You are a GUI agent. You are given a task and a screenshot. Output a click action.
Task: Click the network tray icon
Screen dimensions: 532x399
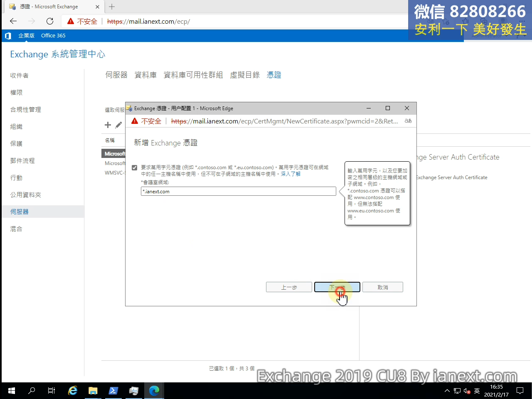(457, 391)
